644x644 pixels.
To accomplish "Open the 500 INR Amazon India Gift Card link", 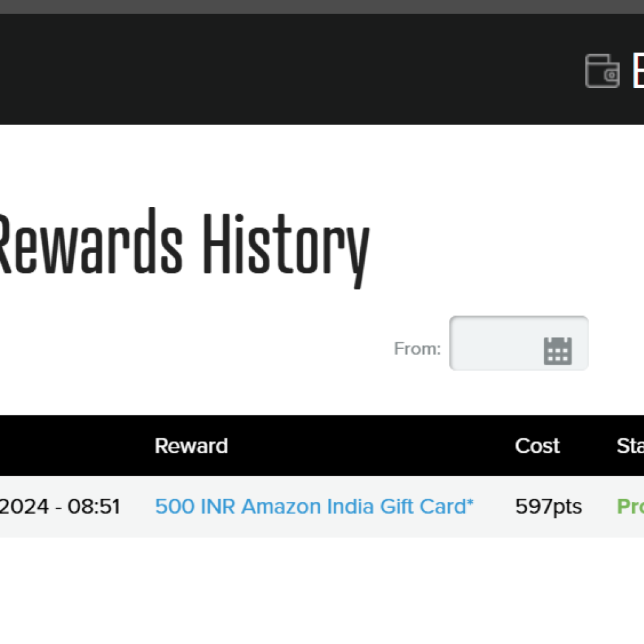I will point(314,507).
